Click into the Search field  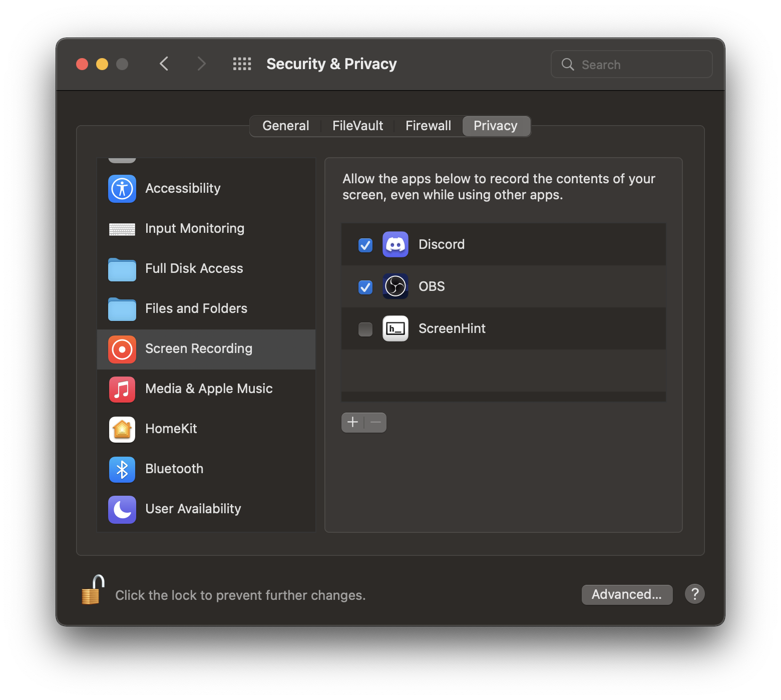(x=632, y=64)
